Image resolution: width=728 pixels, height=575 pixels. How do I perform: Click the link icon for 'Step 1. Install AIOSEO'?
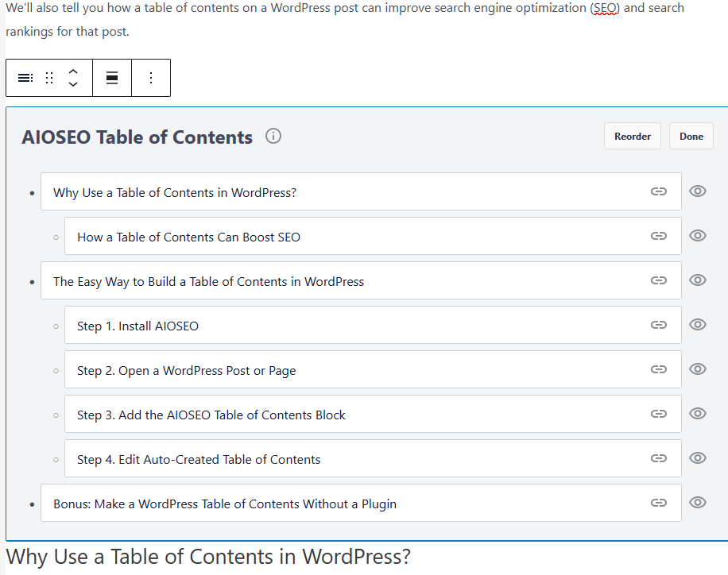658,325
